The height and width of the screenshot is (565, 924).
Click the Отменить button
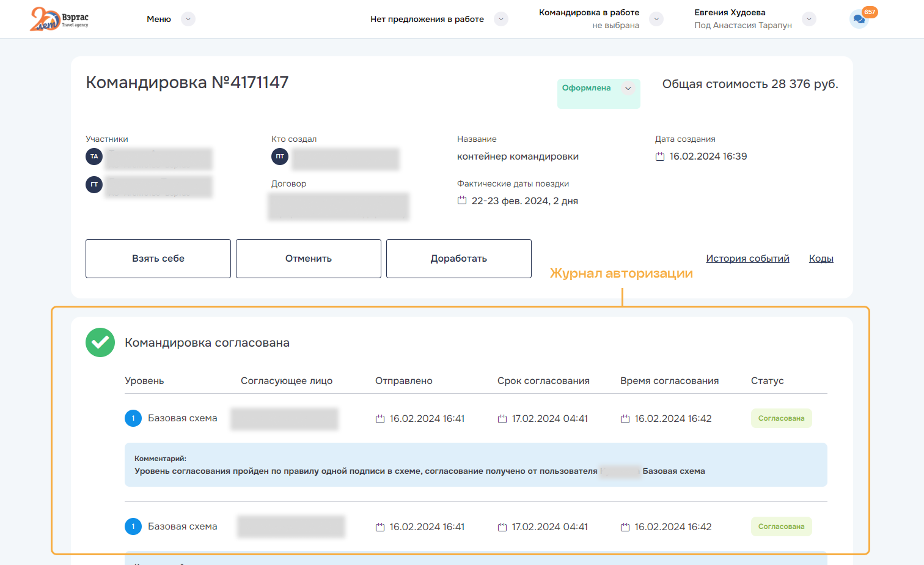[309, 259]
